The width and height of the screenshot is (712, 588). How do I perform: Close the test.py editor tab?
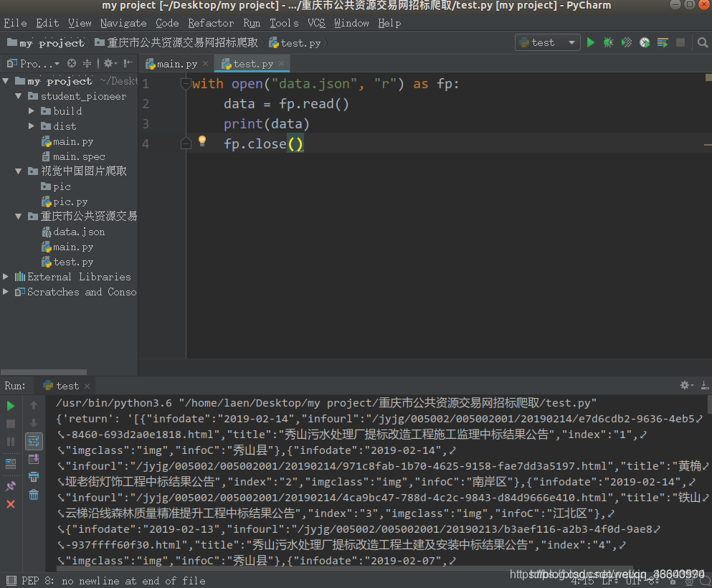(282, 64)
